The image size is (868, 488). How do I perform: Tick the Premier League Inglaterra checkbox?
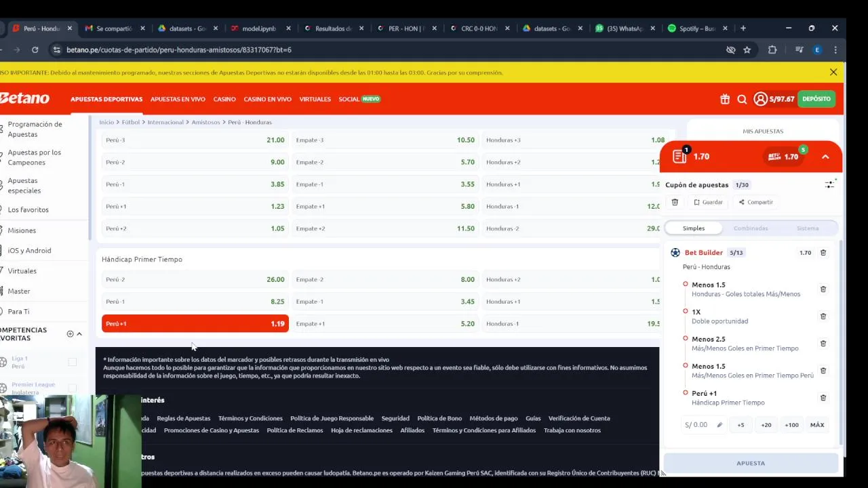tap(72, 389)
